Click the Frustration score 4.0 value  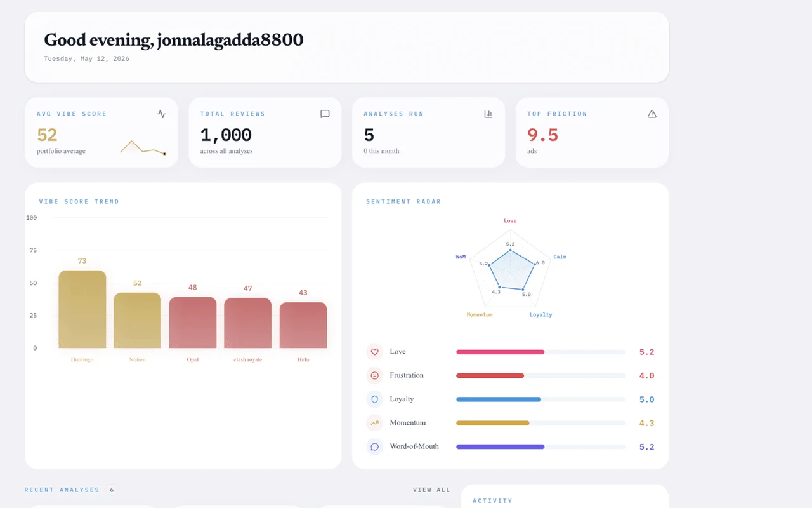point(646,376)
